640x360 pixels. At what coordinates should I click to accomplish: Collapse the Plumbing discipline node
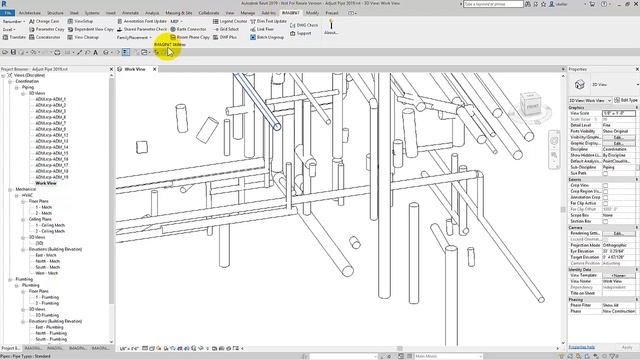(10, 280)
